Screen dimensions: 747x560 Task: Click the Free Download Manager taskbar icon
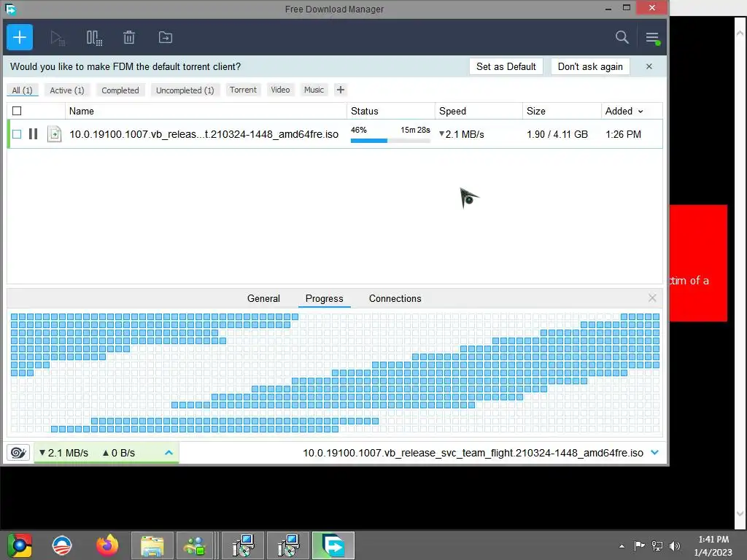pos(333,545)
